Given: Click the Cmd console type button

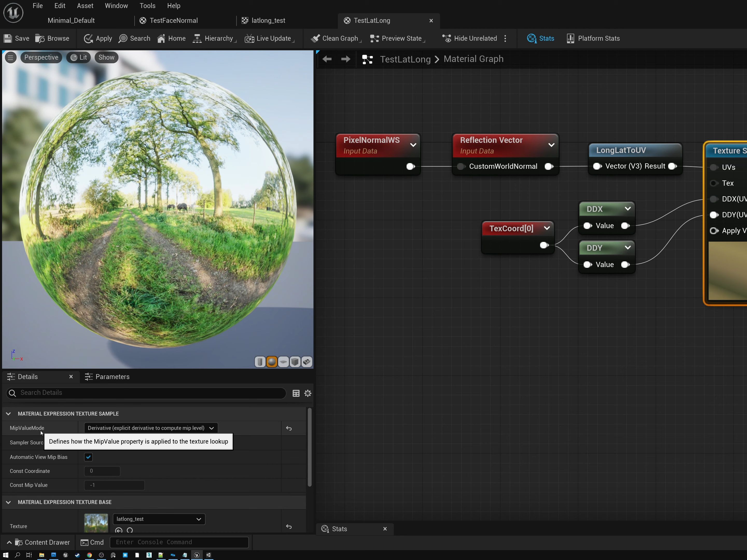Looking at the screenshot, I should point(92,543).
